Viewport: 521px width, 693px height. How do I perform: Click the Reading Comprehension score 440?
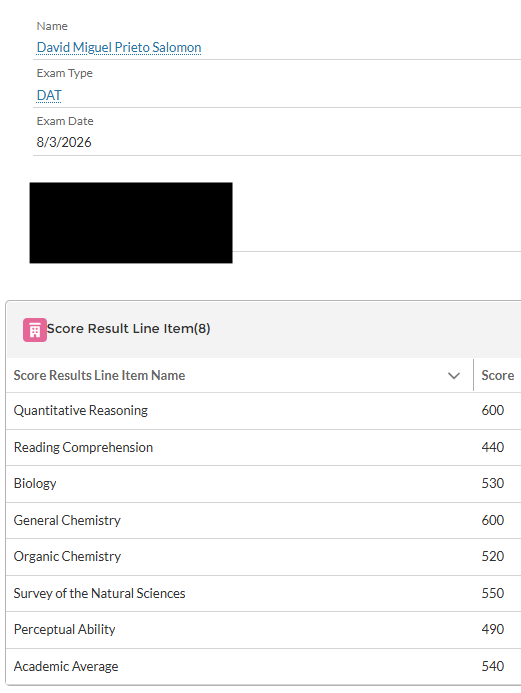click(x=493, y=447)
